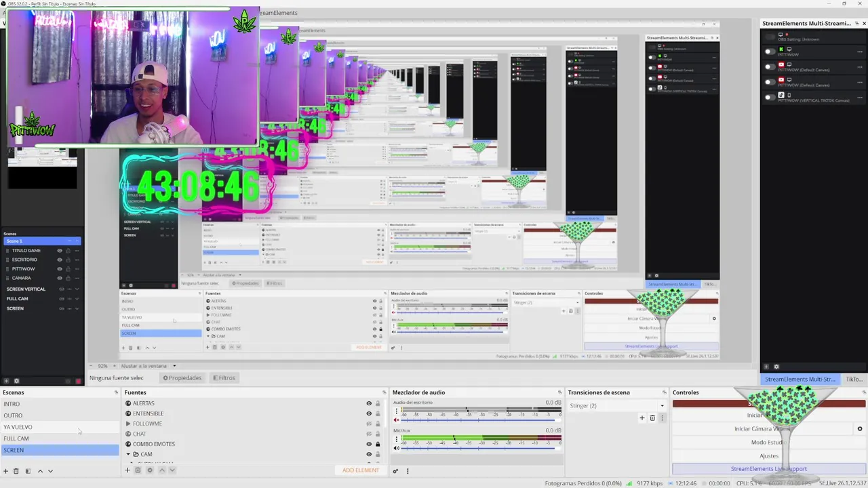Open the Stinger (2) transition dropdown

[x=617, y=405]
